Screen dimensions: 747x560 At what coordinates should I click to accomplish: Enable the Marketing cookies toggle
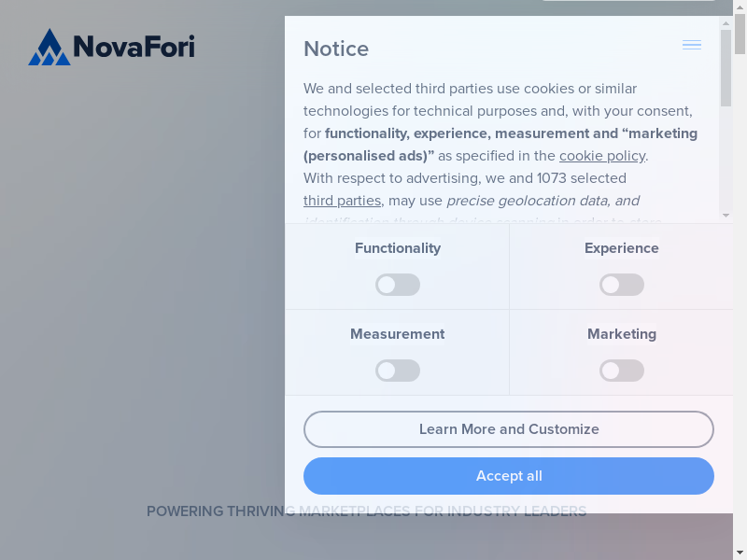(x=622, y=371)
